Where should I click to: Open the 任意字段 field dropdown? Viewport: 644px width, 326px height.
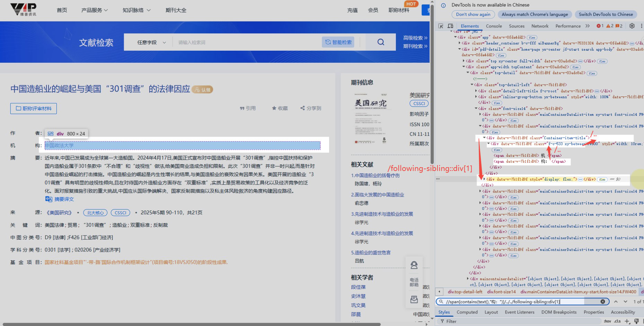[151, 42]
